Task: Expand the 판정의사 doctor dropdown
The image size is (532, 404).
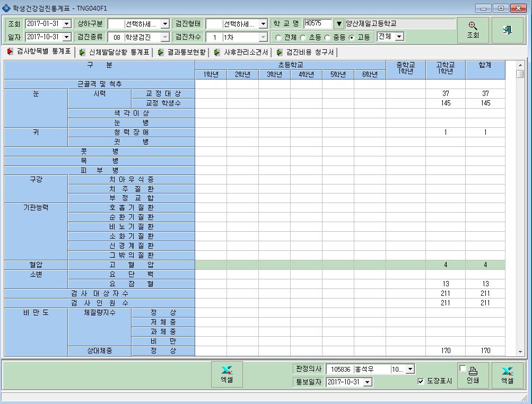Action: 410,369
